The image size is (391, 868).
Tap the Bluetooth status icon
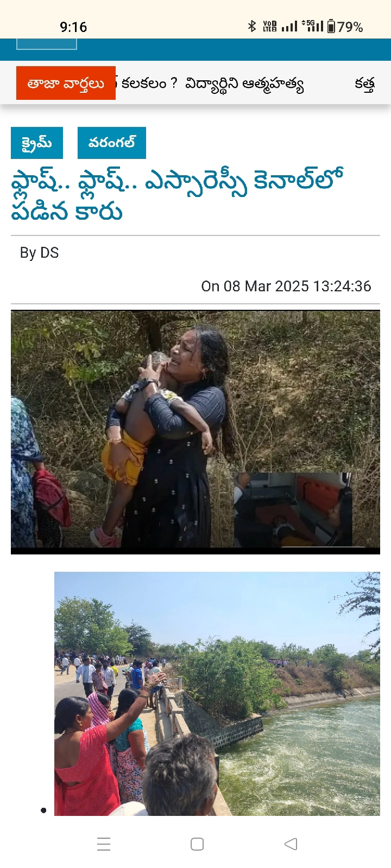coord(251,26)
